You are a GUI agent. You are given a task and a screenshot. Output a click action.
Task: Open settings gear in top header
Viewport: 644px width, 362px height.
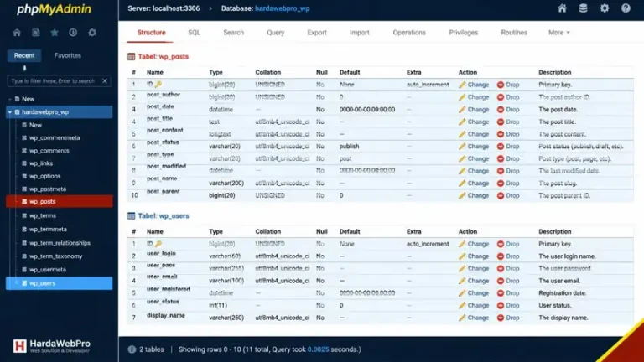click(x=604, y=8)
